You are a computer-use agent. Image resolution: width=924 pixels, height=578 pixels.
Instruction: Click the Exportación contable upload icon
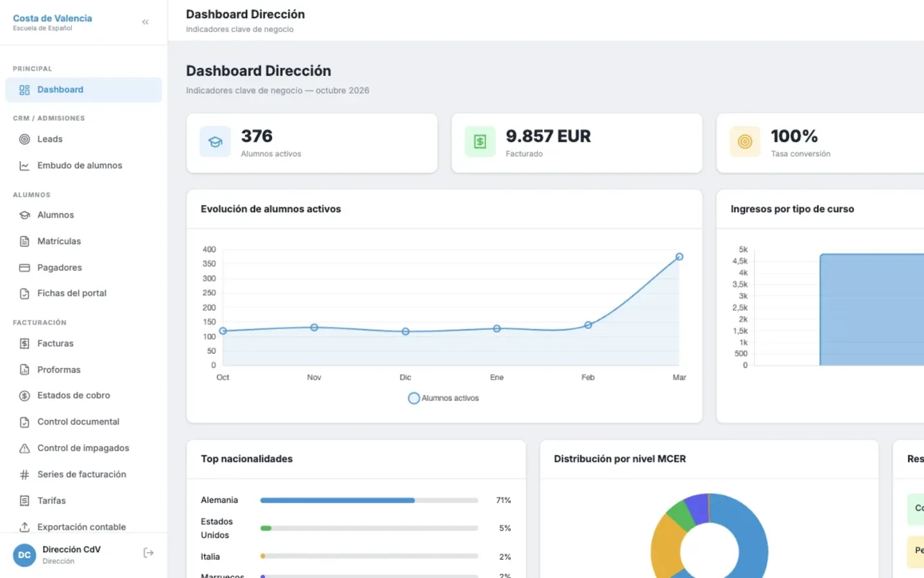[x=24, y=527]
